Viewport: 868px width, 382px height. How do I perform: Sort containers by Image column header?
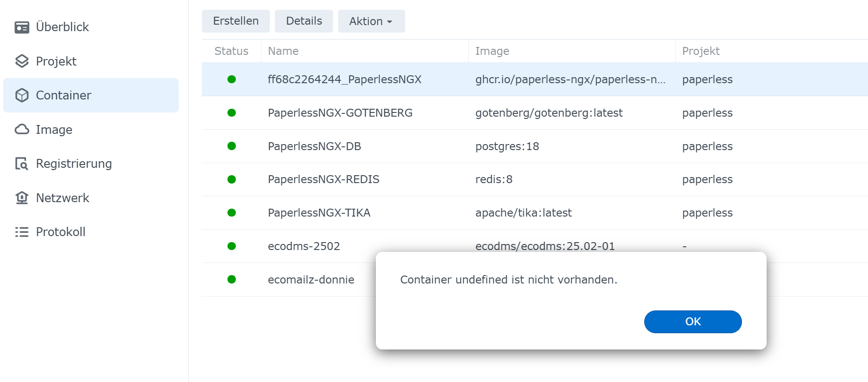point(492,51)
